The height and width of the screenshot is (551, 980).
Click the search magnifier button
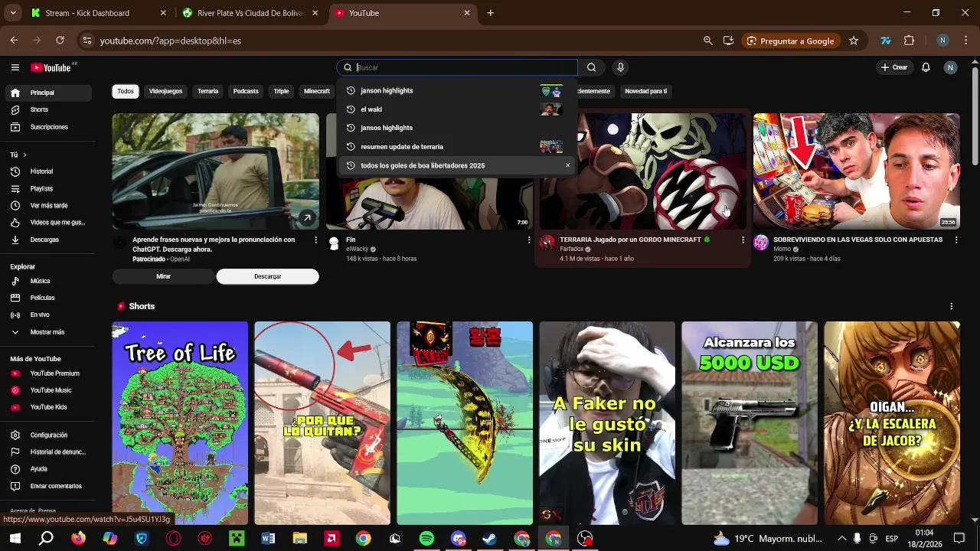(x=591, y=67)
